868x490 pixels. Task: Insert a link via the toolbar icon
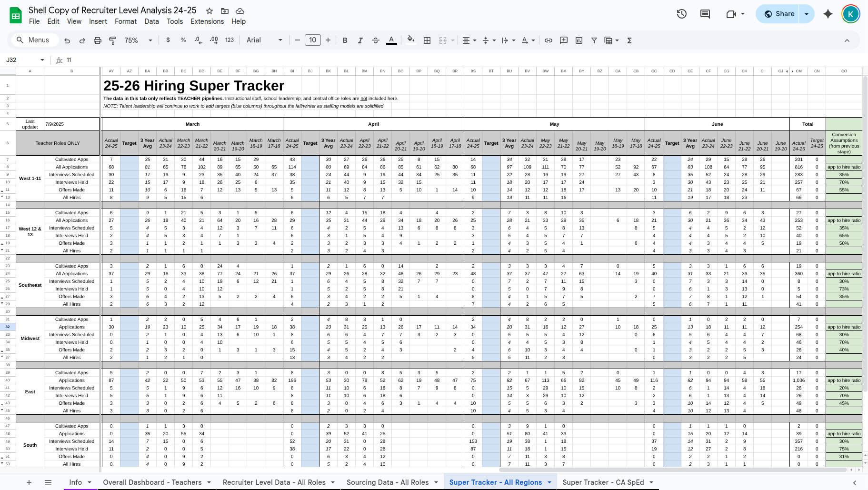[548, 40]
